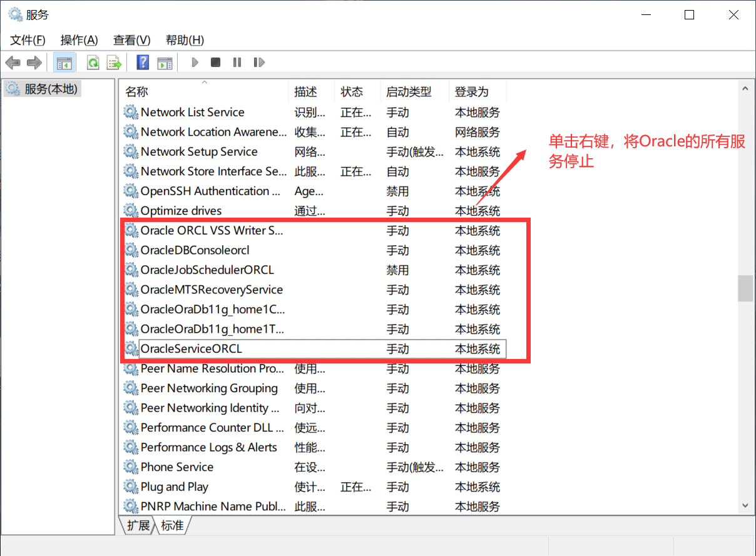Click 性能... description of Performance Logs & Alerts
756x556 pixels.
pyautogui.click(x=310, y=447)
